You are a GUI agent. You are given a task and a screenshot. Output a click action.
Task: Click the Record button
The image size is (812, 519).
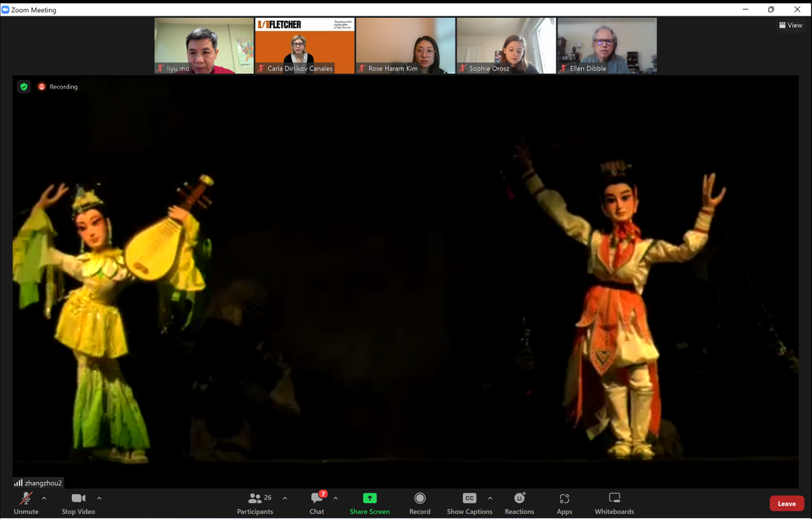pos(420,503)
